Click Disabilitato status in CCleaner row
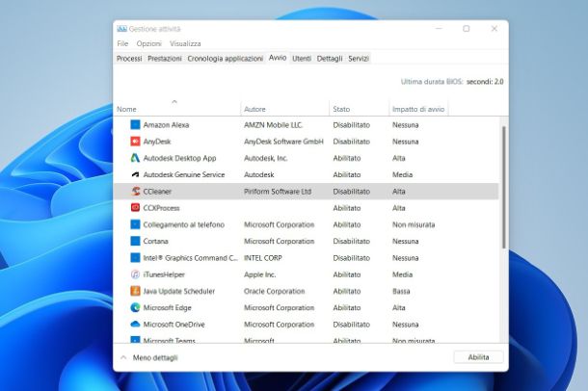 tap(352, 192)
